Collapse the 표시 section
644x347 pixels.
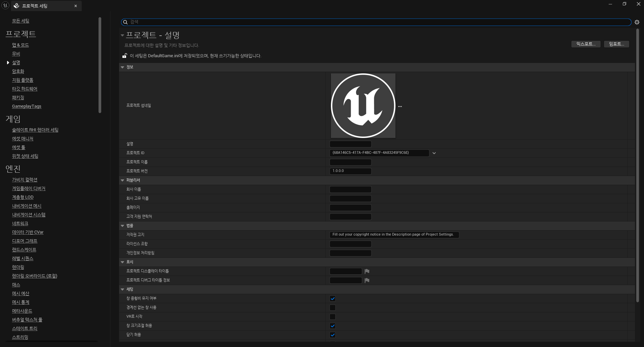pyautogui.click(x=122, y=262)
